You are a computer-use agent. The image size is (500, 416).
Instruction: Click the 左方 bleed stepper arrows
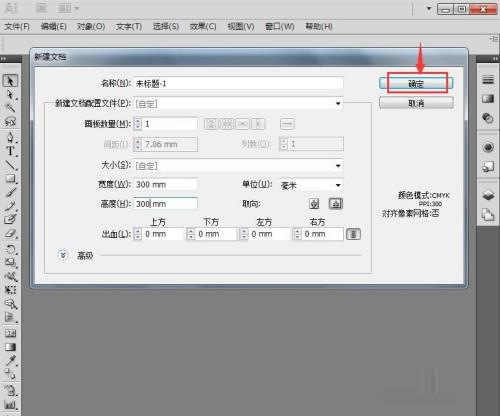point(244,234)
